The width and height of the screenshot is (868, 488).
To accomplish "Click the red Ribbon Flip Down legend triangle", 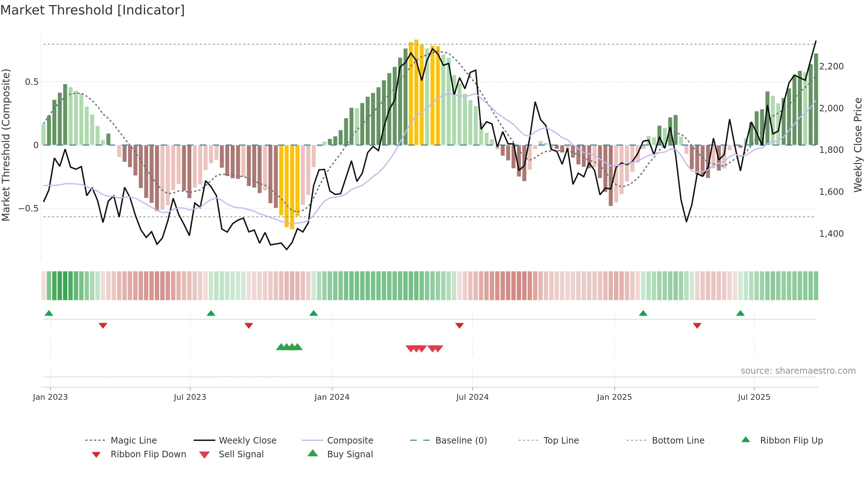I will pos(96,454).
